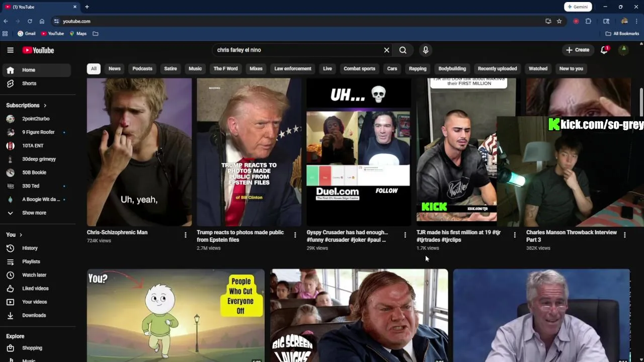Expand the You section arrow
644x362 pixels.
(x=21, y=235)
